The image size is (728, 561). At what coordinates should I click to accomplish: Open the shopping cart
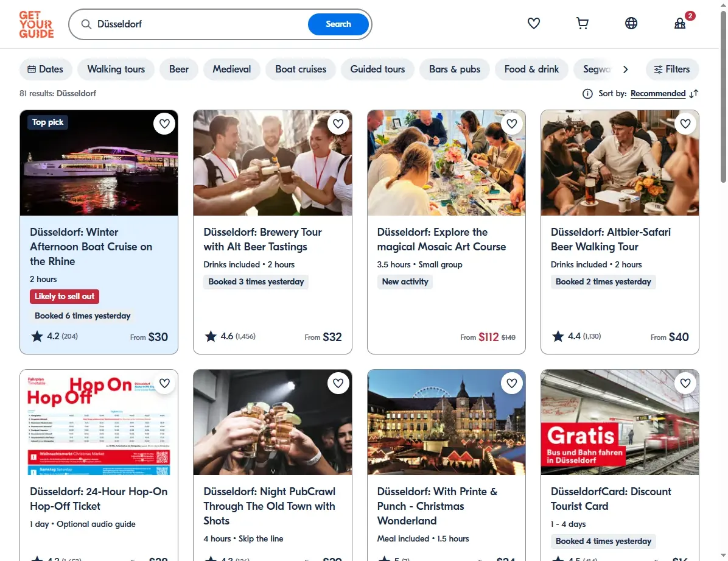pos(582,23)
